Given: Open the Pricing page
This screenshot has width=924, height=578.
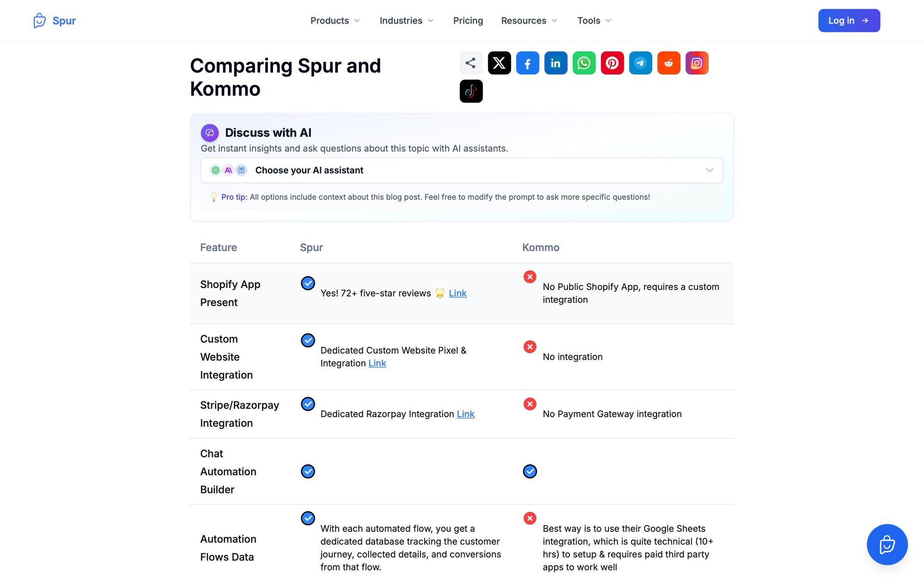Looking at the screenshot, I should coord(468,20).
